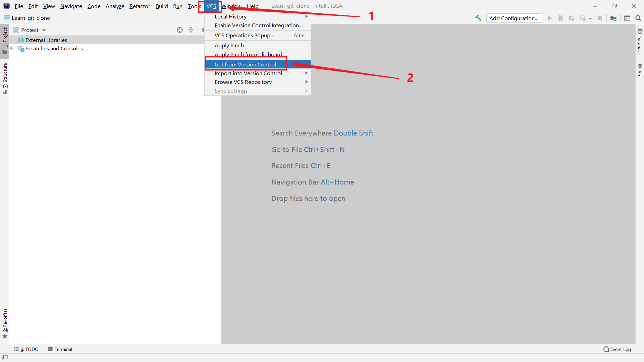Viewport: 644px width, 362px height.
Task: Select VCS Operations Popup... menu item
Action: [258, 35]
